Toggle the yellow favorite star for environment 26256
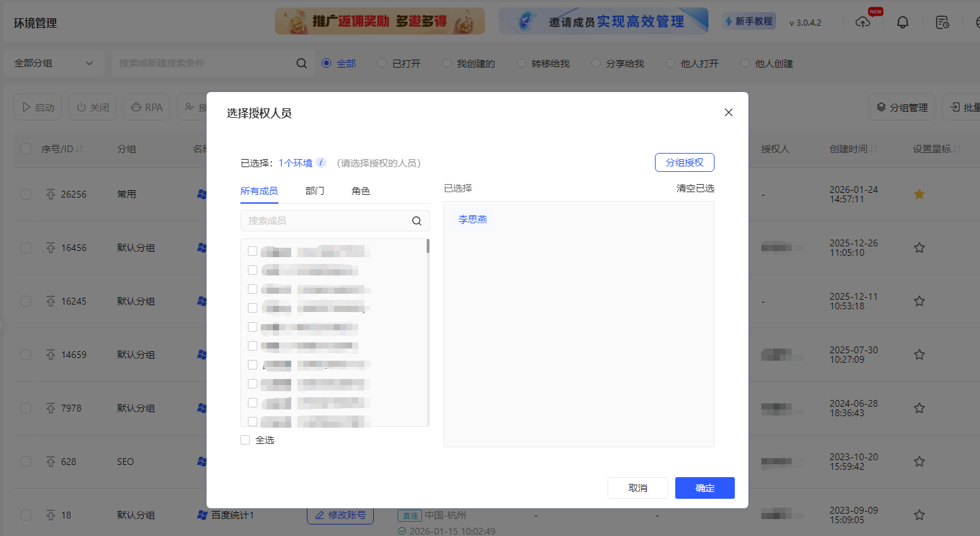This screenshot has height=536, width=980. pyautogui.click(x=919, y=194)
